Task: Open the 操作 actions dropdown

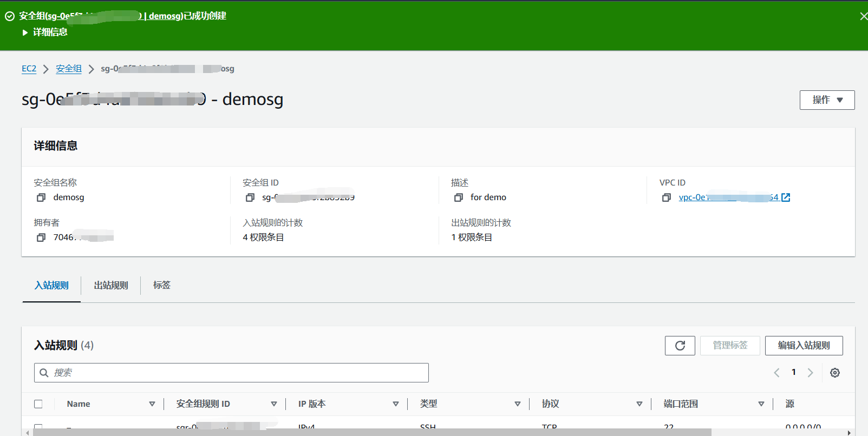Action: tap(827, 100)
